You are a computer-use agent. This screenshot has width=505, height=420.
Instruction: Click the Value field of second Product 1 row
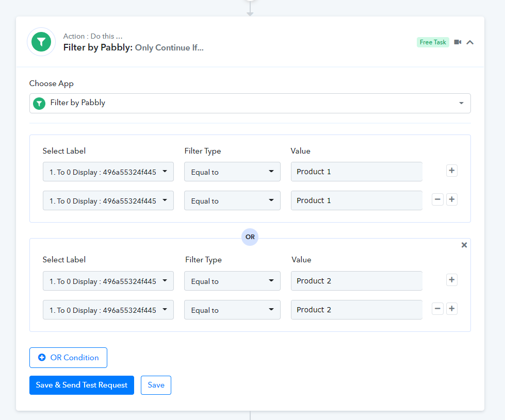(x=356, y=200)
